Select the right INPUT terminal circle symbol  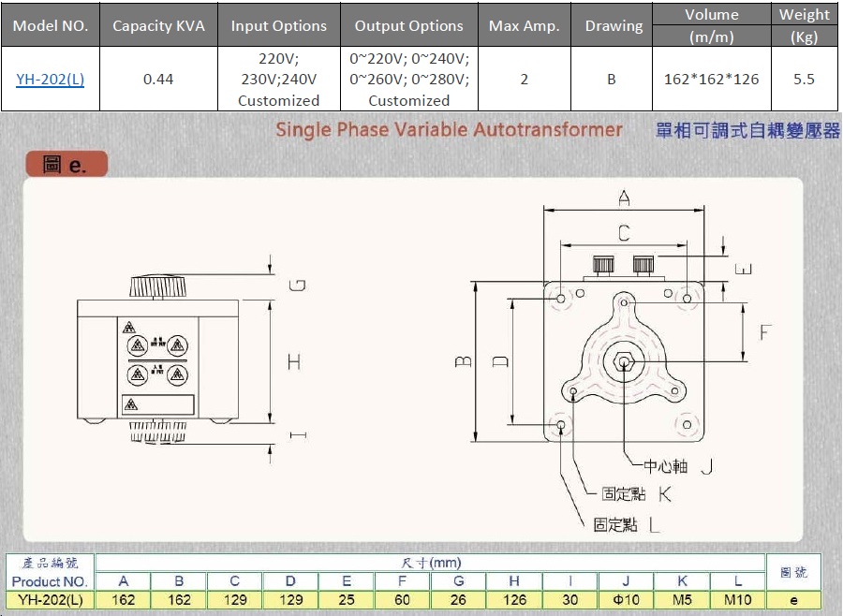coord(178,374)
